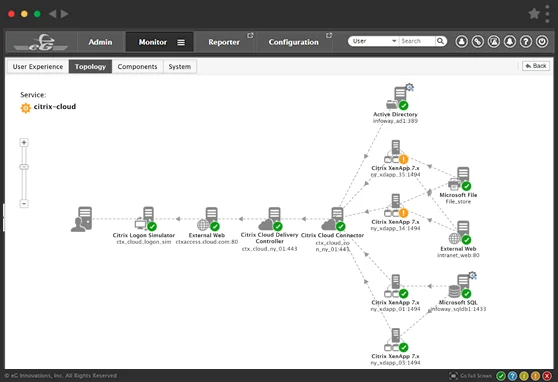Image resolution: width=558 pixels, height=382 pixels.
Task: Open Microsoft SQL server node icon
Action: pos(461,286)
